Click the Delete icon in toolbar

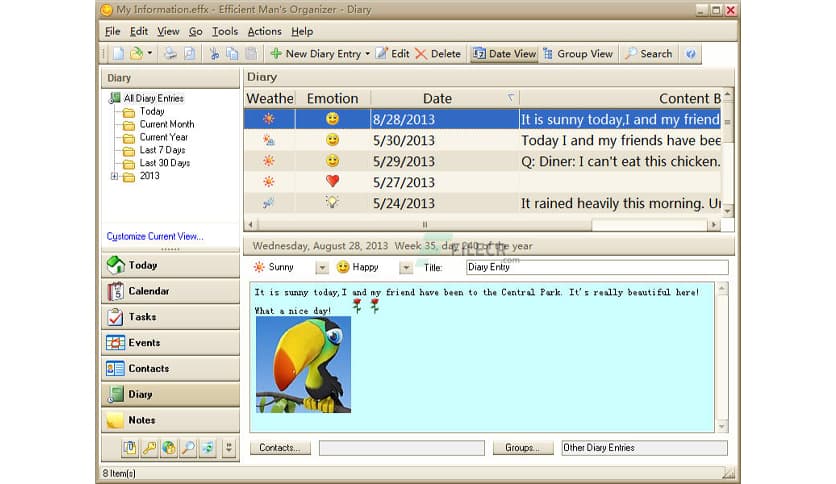point(438,54)
